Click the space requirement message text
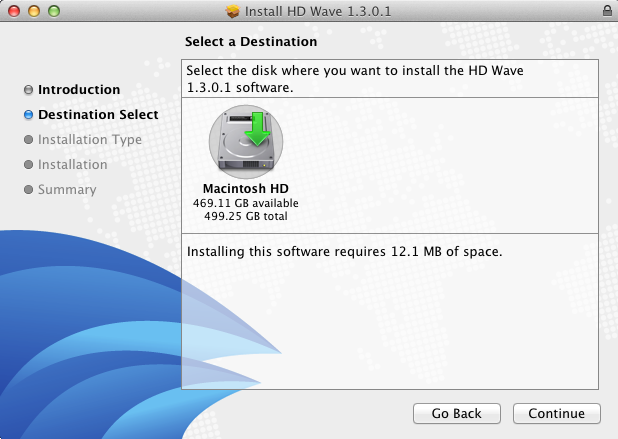The image size is (618, 439). (344, 251)
